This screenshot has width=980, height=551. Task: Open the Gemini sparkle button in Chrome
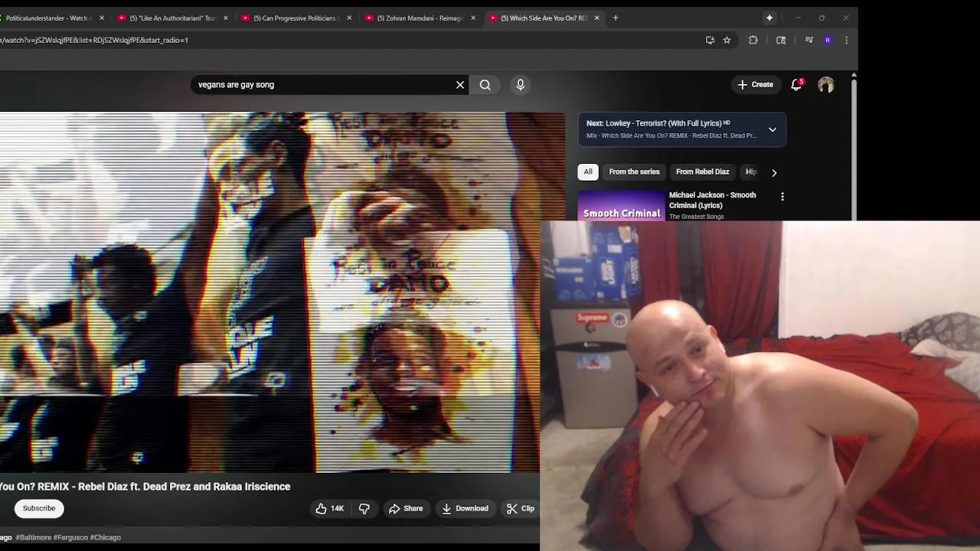769,18
